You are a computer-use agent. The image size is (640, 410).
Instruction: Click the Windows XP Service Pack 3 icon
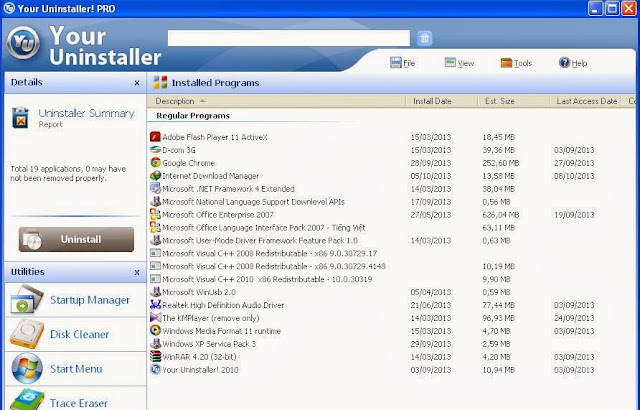(155, 344)
